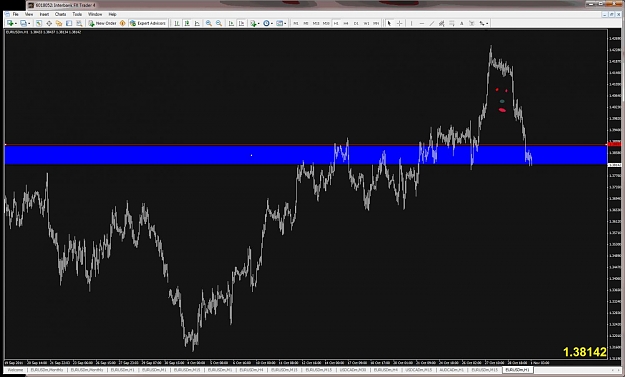Image resolution: width=625 pixels, height=377 pixels.
Task: Click the Periods clock icon
Action: (266, 24)
